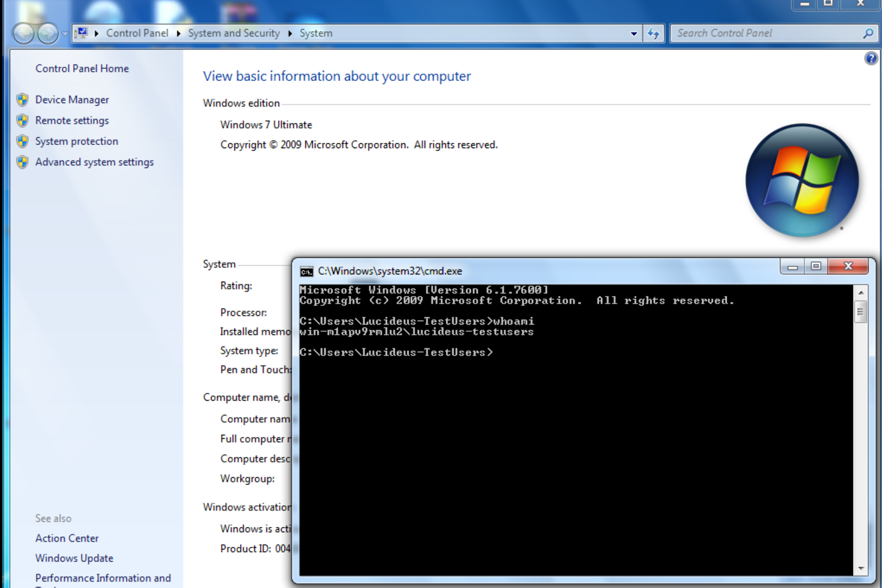The width and height of the screenshot is (882, 588).
Task: Click the cmd scrollbar up arrow
Action: click(861, 293)
